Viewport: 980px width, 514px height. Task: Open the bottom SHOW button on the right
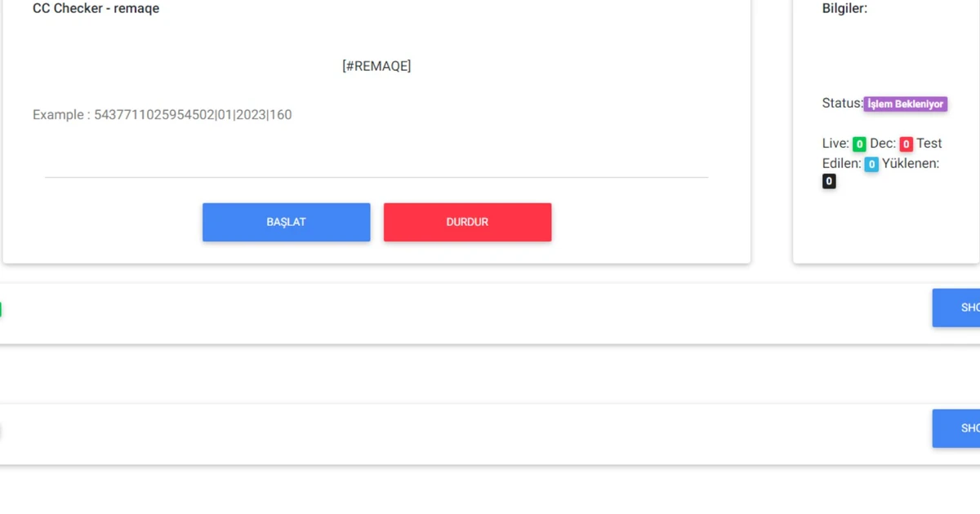click(964, 428)
